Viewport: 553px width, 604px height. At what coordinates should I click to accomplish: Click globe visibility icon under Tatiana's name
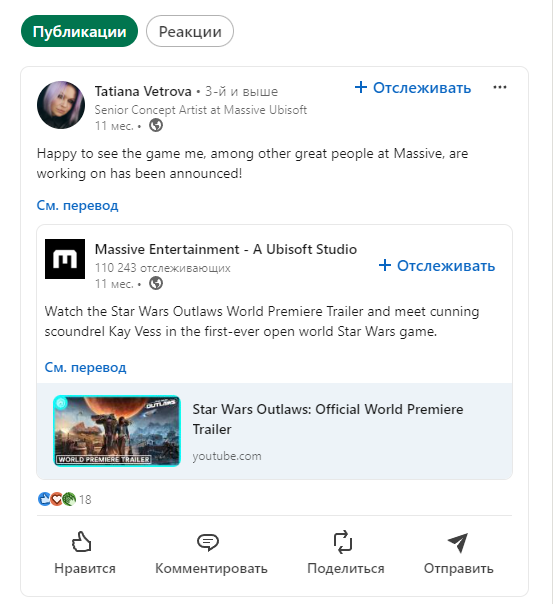156,125
